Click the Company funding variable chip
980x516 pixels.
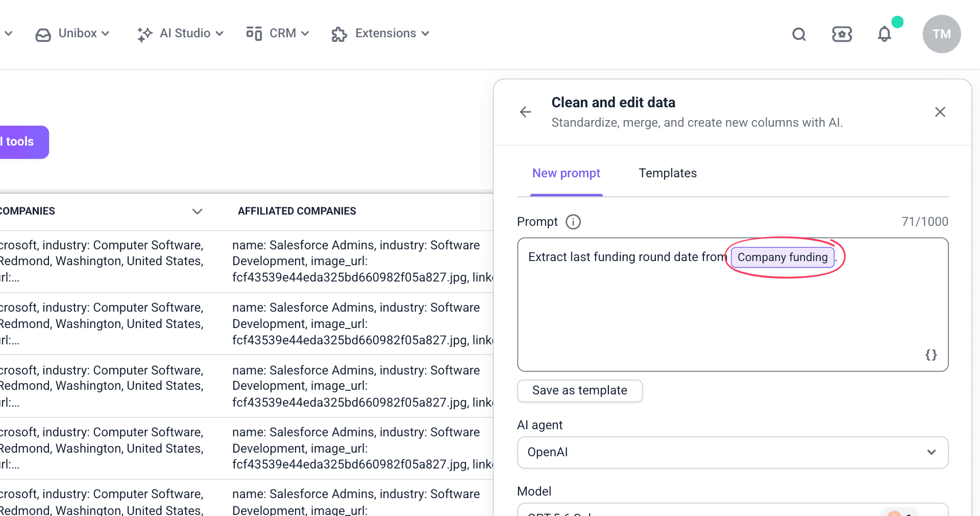782,257
